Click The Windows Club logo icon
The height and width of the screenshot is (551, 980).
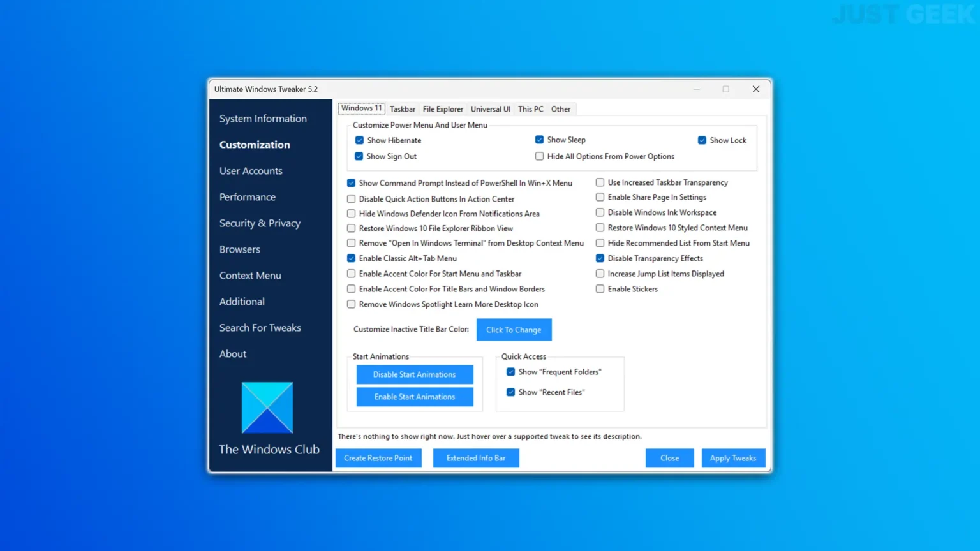coord(267,408)
